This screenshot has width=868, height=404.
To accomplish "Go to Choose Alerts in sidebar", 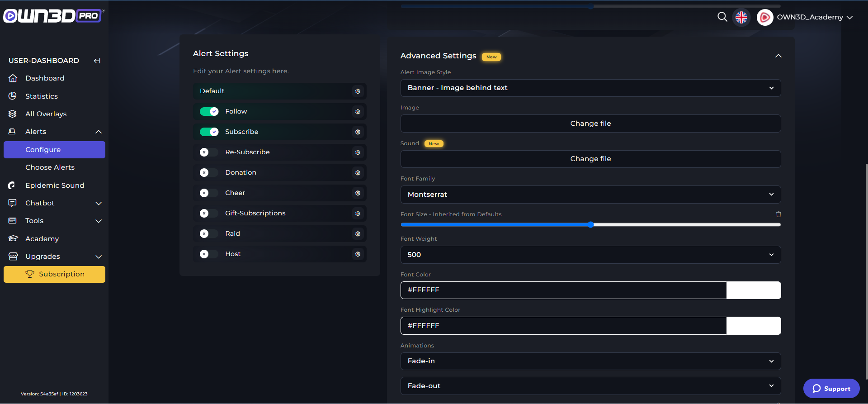I will [x=50, y=167].
